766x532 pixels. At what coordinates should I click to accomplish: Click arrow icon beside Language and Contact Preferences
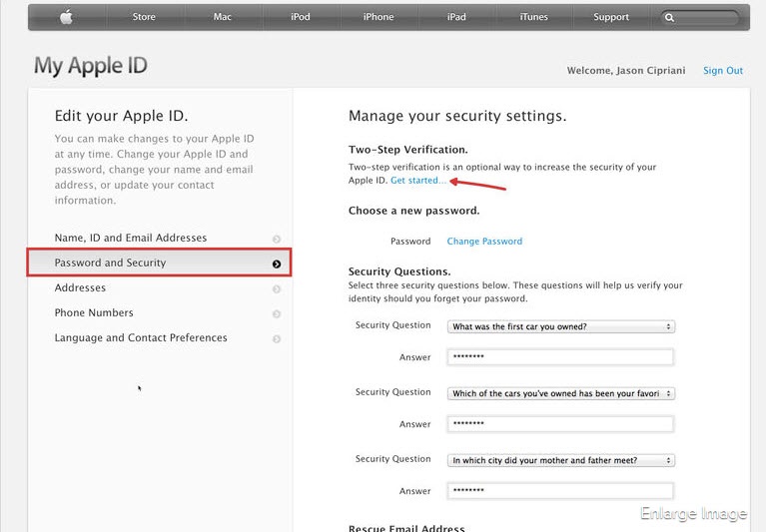pos(277,338)
